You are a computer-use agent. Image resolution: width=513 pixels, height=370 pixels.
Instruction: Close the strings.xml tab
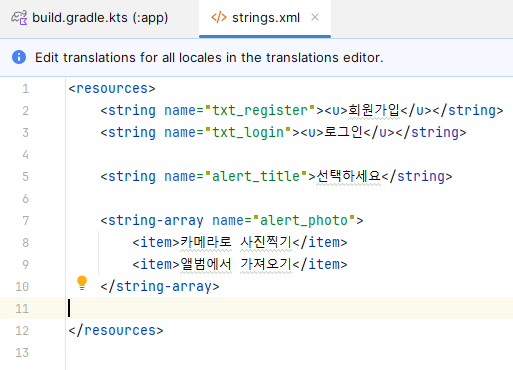pyautogui.click(x=315, y=17)
